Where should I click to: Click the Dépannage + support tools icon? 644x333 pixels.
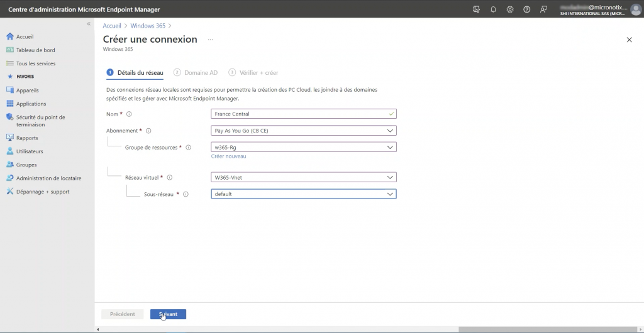click(x=10, y=192)
